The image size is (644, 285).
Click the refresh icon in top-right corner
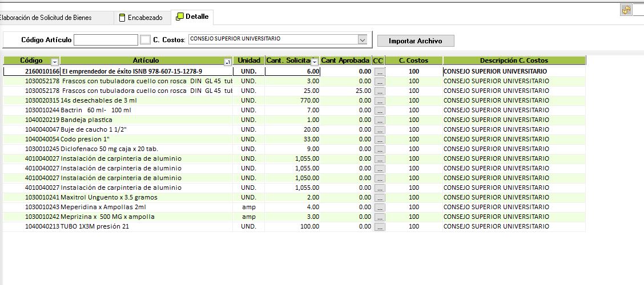[x=626, y=10]
